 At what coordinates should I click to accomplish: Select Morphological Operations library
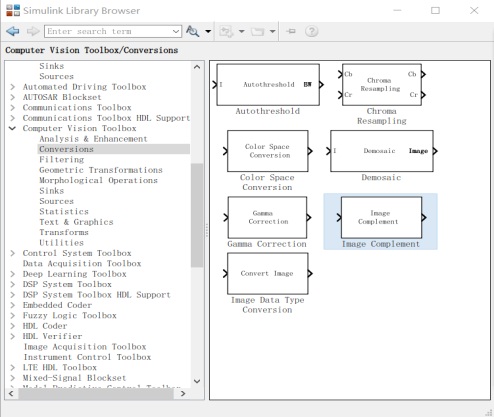[x=98, y=180]
